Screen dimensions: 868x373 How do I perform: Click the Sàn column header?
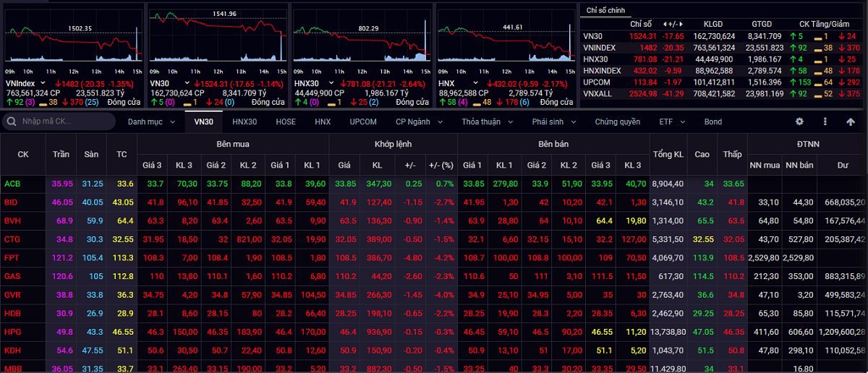click(x=91, y=154)
